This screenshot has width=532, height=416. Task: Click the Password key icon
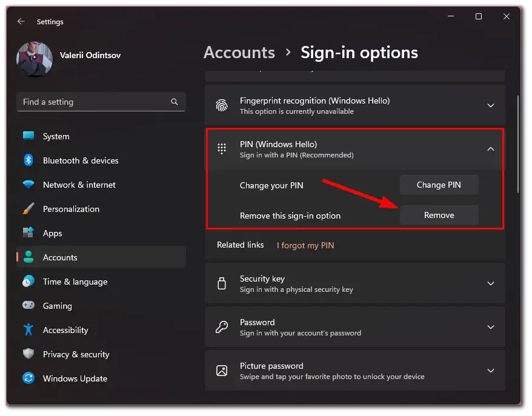pos(222,327)
